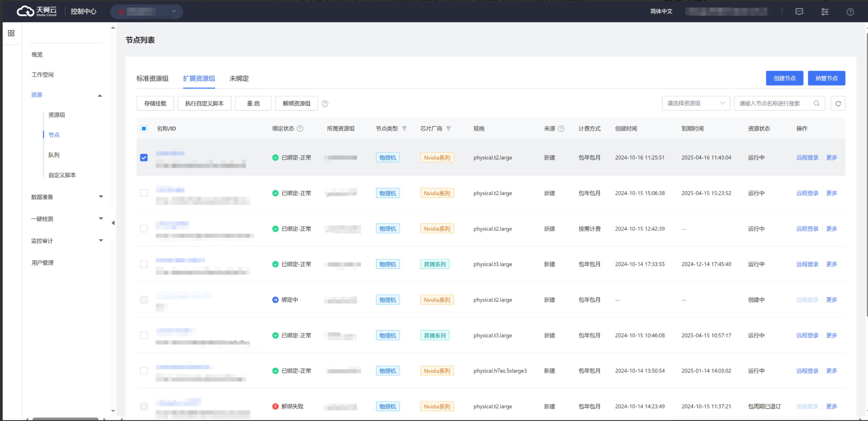
Task: Click 控制中心 in the header
Action: pyautogui.click(x=83, y=11)
